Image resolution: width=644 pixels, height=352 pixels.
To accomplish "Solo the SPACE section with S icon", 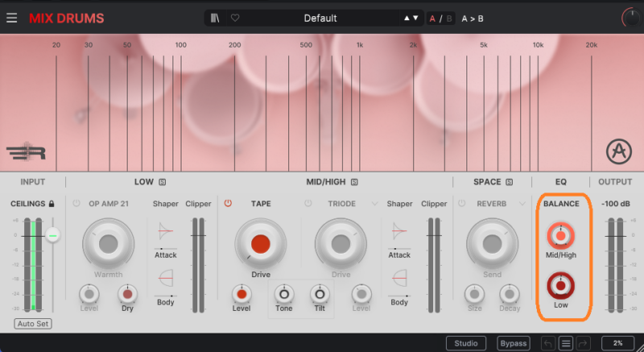I will click(x=509, y=182).
